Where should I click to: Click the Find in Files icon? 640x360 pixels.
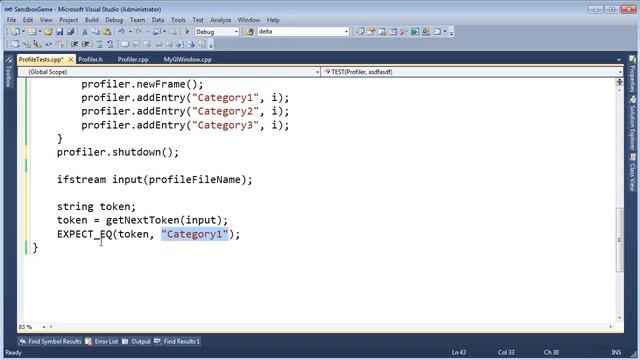click(x=250, y=31)
